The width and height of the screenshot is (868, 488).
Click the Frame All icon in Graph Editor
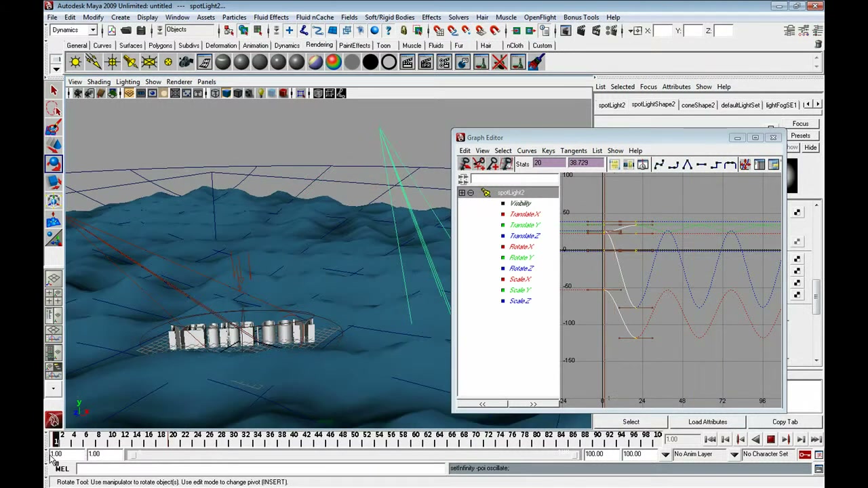614,164
